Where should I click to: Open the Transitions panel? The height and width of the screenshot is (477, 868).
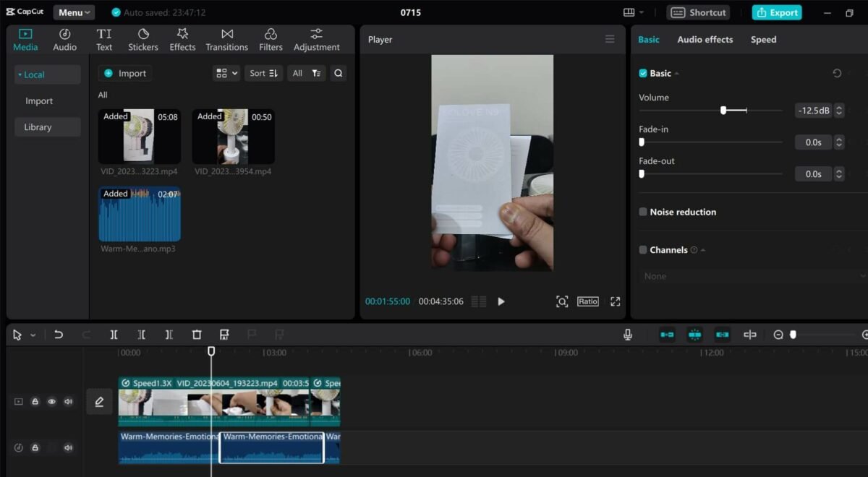226,39
